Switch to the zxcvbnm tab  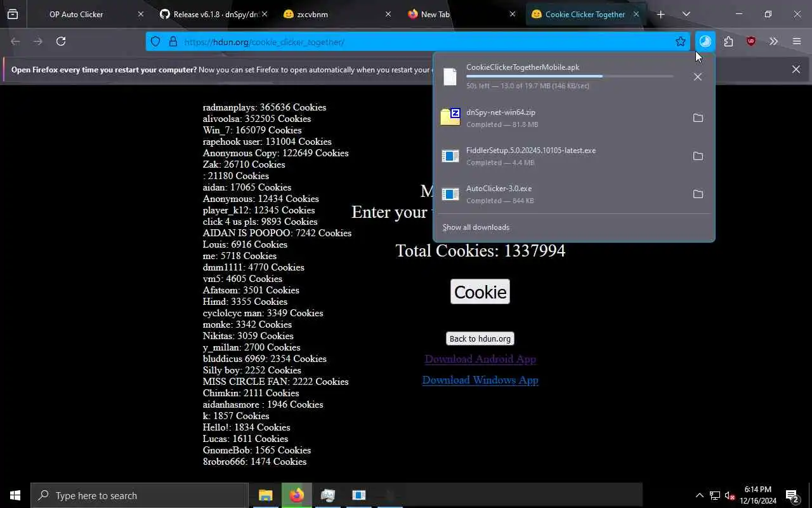tap(336, 14)
